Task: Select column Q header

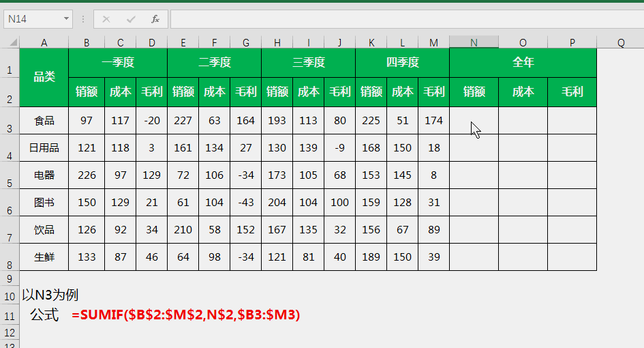Action: [621, 42]
